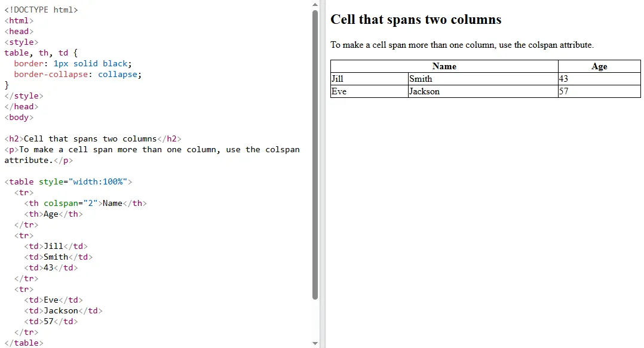Click the <!DOCTYPE html> declaration in the code
644x348 pixels.
[x=41, y=10]
